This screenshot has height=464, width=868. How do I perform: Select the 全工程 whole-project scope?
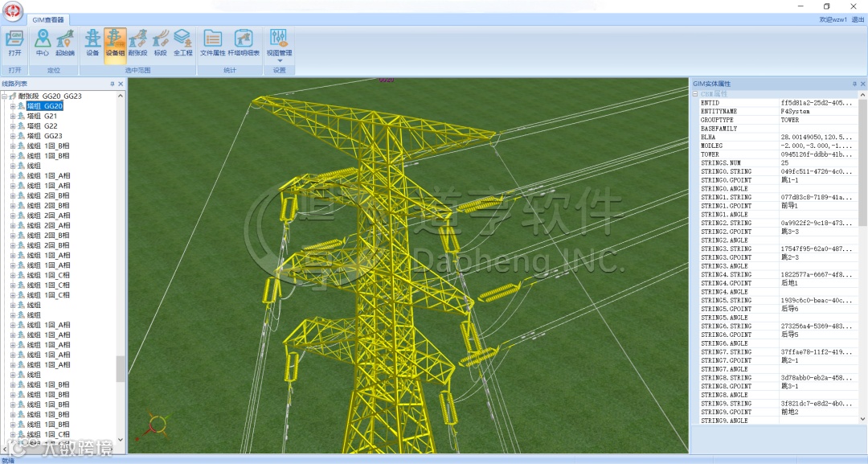[x=182, y=43]
